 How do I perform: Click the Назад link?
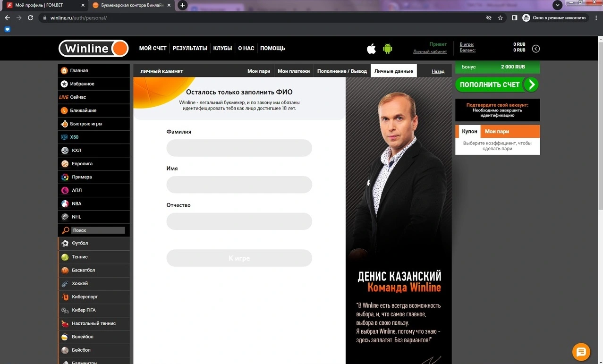[x=438, y=71]
